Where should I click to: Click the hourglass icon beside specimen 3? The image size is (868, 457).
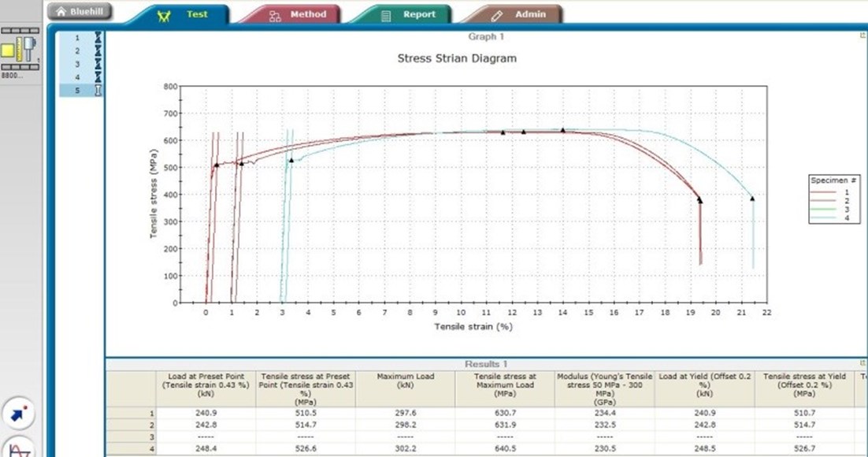(98, 64)
